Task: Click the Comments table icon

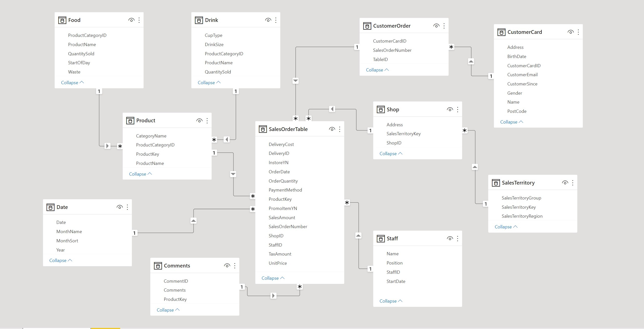Action: coord(158,265)
